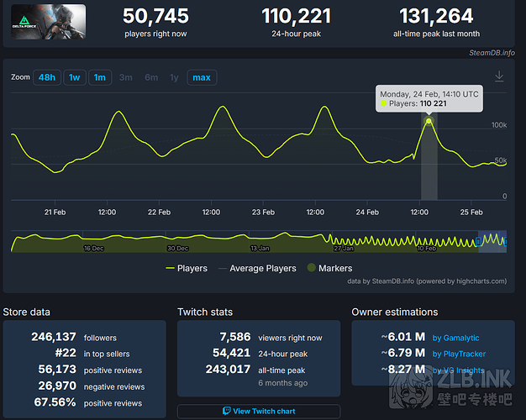This screenshot has width=526, height=420.
Task: Click the right handle of the navigator range
Action: coord(506,241)
